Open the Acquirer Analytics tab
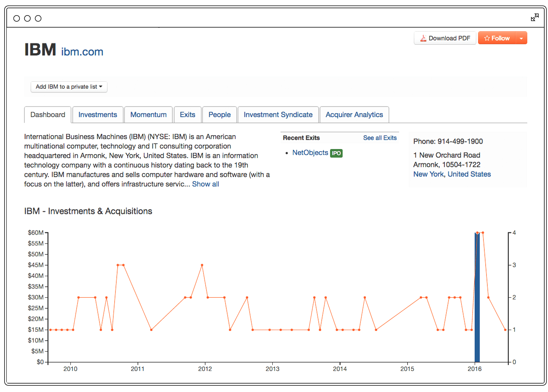 point(355,115)
